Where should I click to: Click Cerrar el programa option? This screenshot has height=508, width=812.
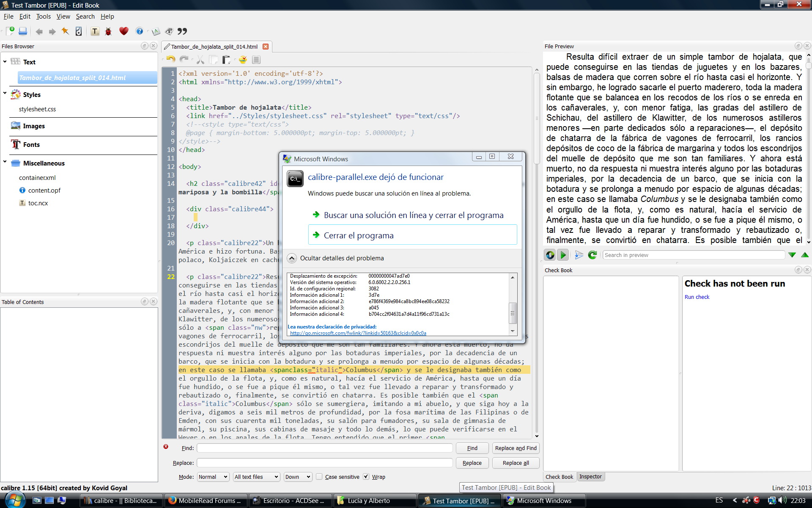click(x=359, y=235)
